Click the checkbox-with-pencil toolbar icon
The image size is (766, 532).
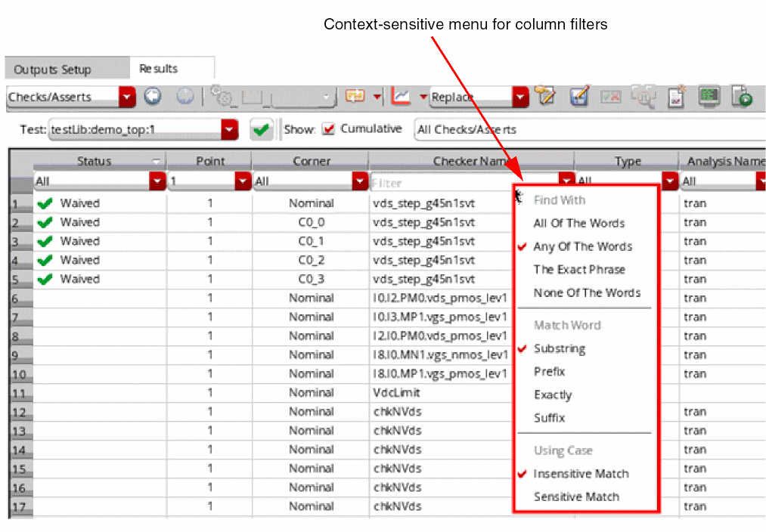click(579, 97)
